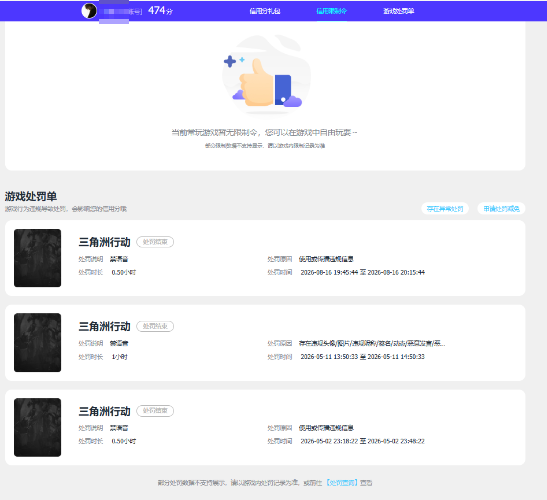This screenshot has width=547, height=500.
Task: Open the 信用分礼包 tab
Action: tap(265, 11)
